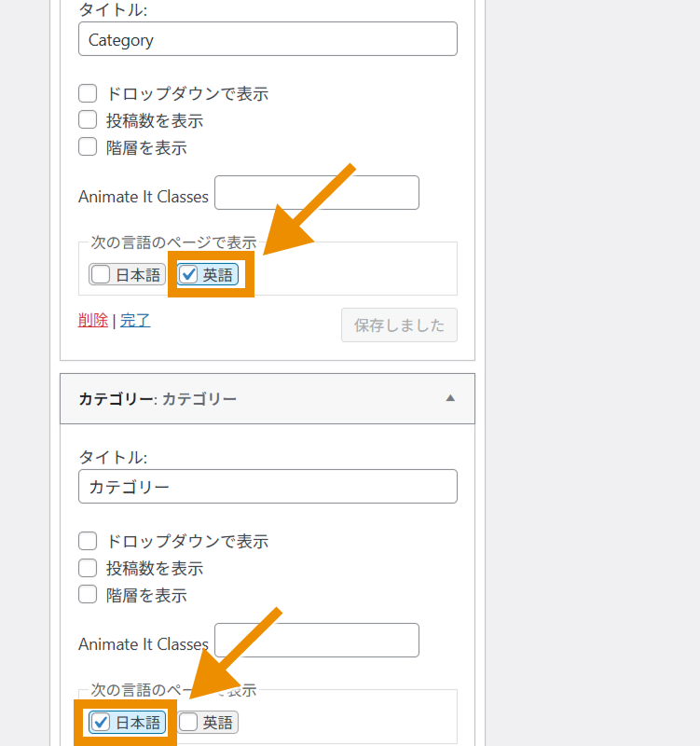The height and width of the screenshot is (746, 700).
Task: Click the 完了 done link
Action: coord(135,321)
